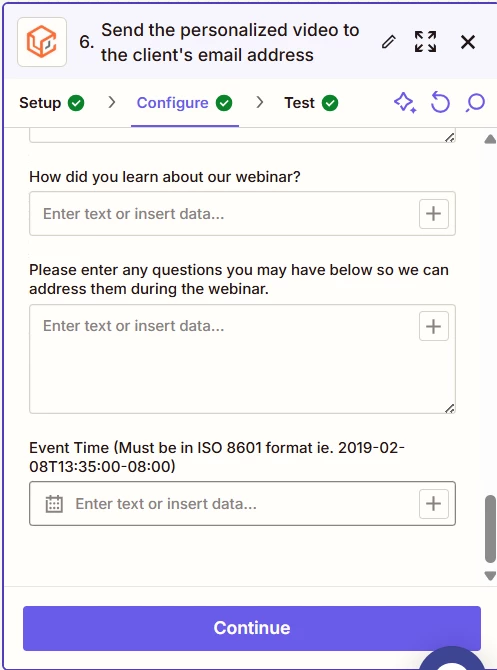This screenshot has width=497, height=670.
Task: Click the Event Time input field
Action: 242,504
